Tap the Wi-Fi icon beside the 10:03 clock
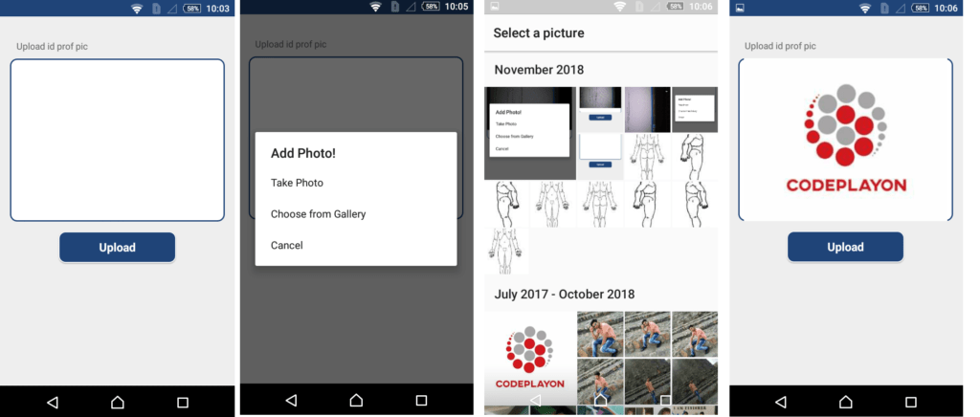This screenshot has width=980, height=417. tap(137, 8)
